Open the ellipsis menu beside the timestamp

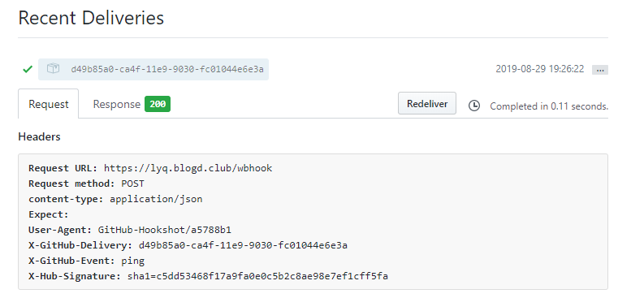point(599,70)
